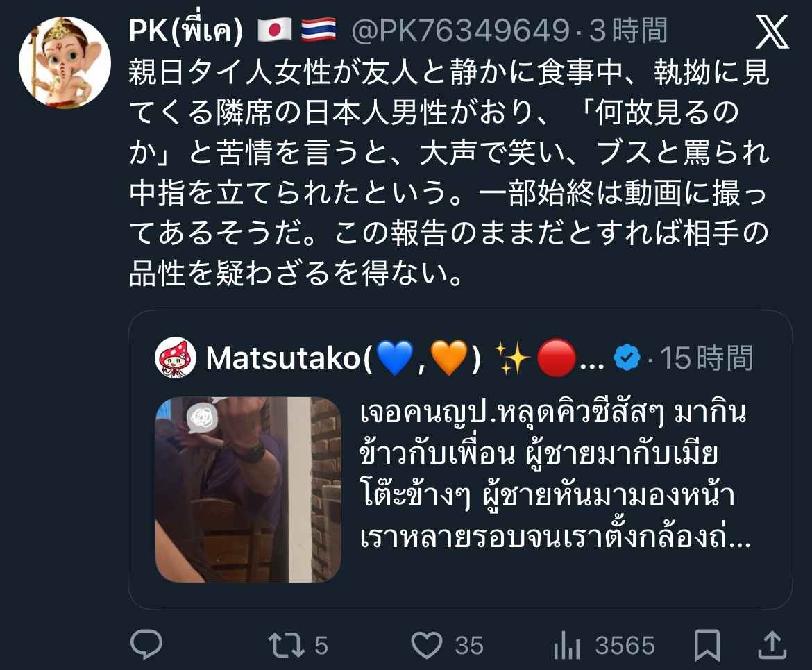The width and height of the screenshot is (812, 670).
Task: Like the post via heart icon
Action: click(427, 645)
